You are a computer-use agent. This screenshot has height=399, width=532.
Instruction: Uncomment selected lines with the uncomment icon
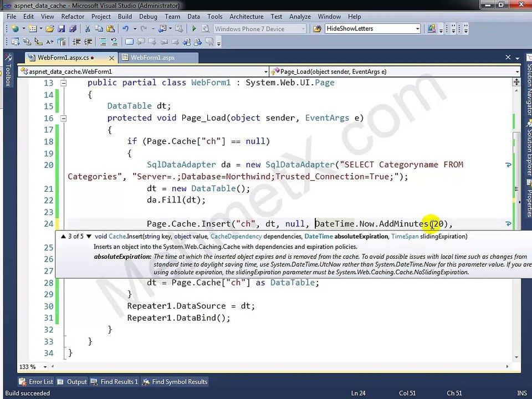[114, 42]
